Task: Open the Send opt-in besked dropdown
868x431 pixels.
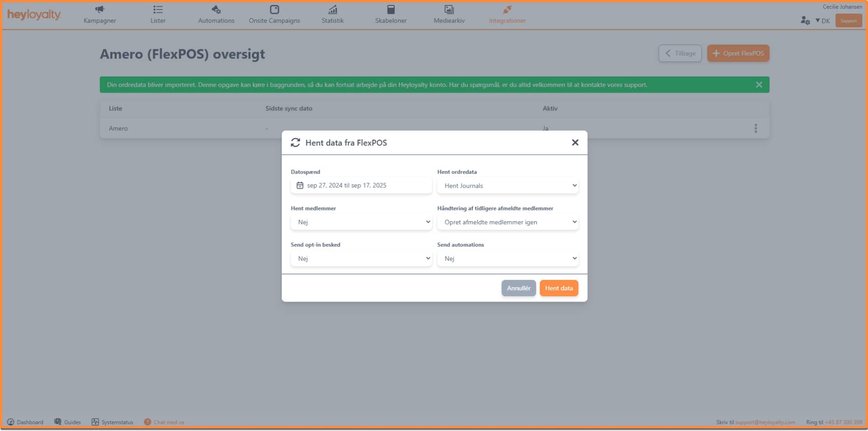Action: click(361, 258)
